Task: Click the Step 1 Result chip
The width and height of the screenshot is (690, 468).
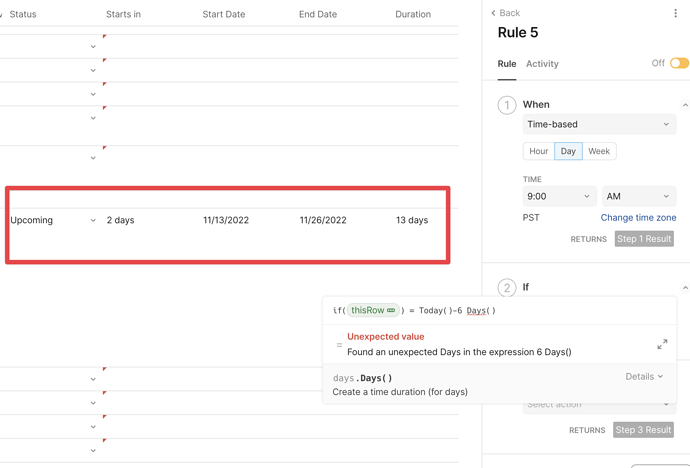Action: click(x=644, y=239)
